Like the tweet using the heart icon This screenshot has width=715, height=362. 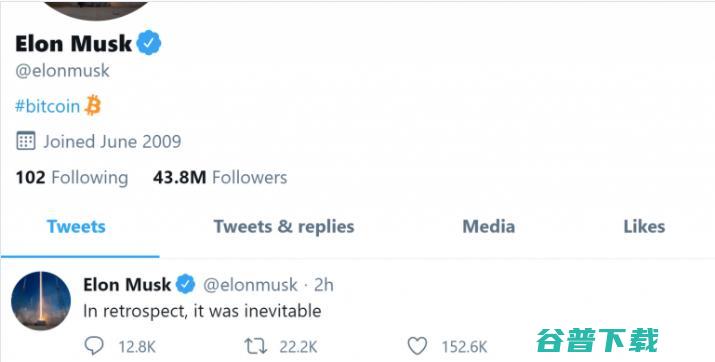click(x=417, y=346)
